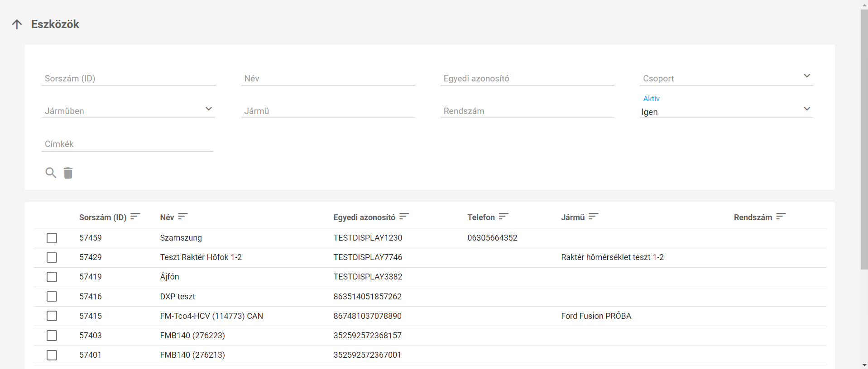Image resolution: width=868 pixels, height=369 pixels.
Task: Sort by Rendszám column icon
Action: (781, 217)
